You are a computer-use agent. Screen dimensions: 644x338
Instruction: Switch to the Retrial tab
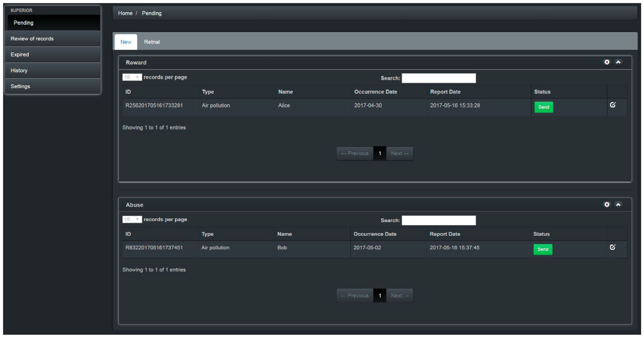(152, 42)
